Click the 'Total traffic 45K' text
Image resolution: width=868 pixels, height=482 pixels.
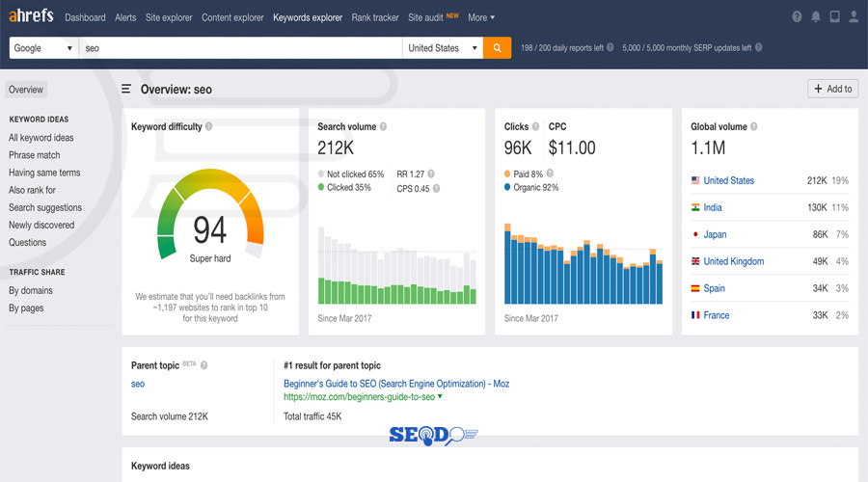(x=312, y=416)
